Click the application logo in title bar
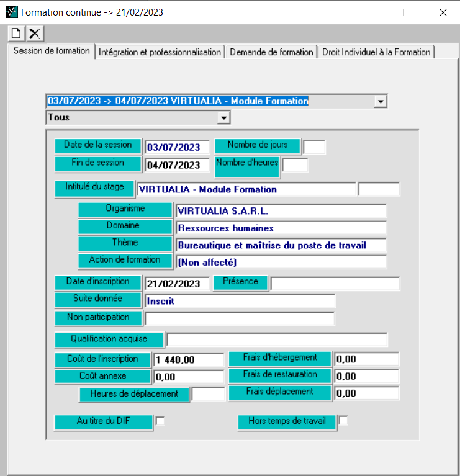 coord(11,12)
